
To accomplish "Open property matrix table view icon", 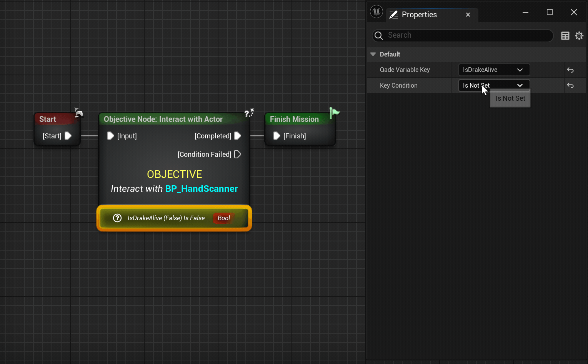I will 565,36.
